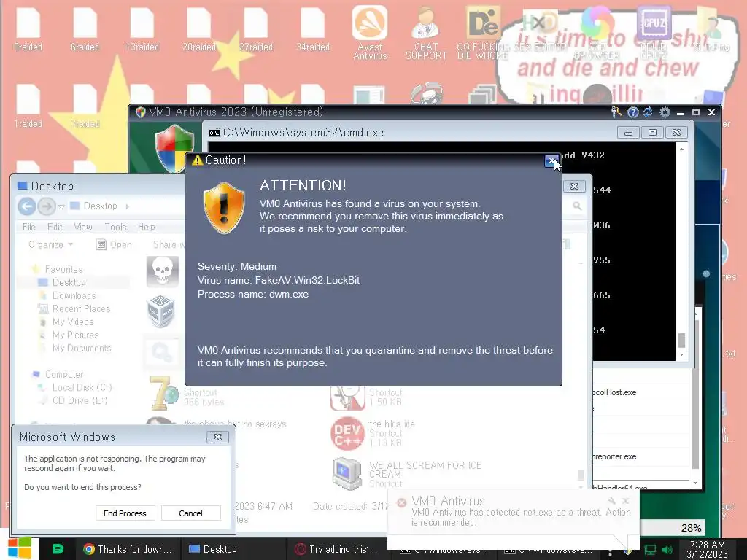Image resolution: width=747 pixels, height=560 pixels.
Task: Select the colHost.exe row in the process list
Action: tap(640, 392)
